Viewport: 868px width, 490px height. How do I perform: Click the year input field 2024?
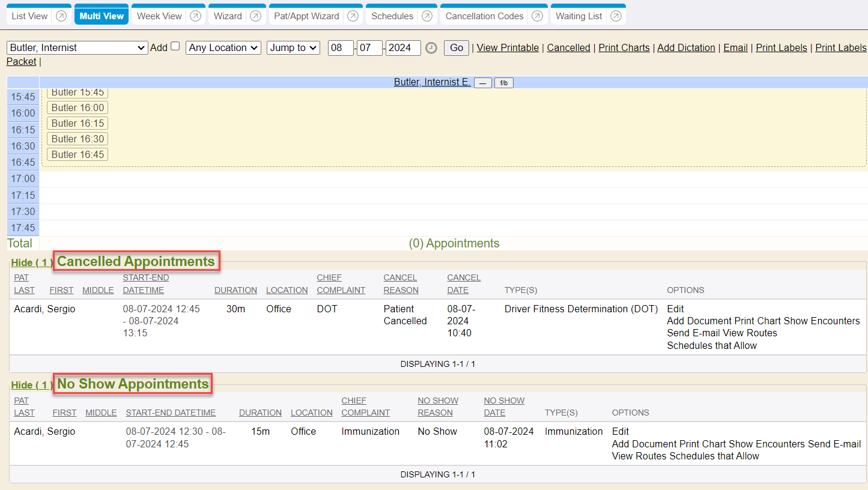[403, 48]
